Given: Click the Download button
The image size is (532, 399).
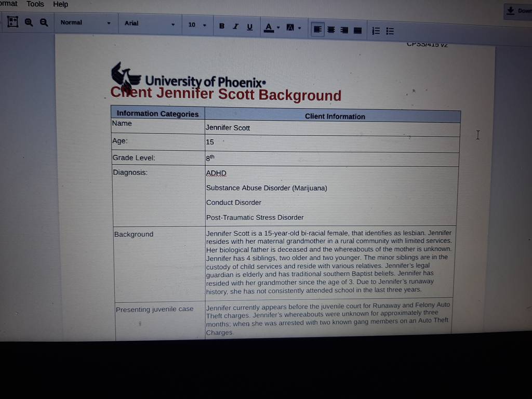Looking at the screenshot, I should [518, 11].
